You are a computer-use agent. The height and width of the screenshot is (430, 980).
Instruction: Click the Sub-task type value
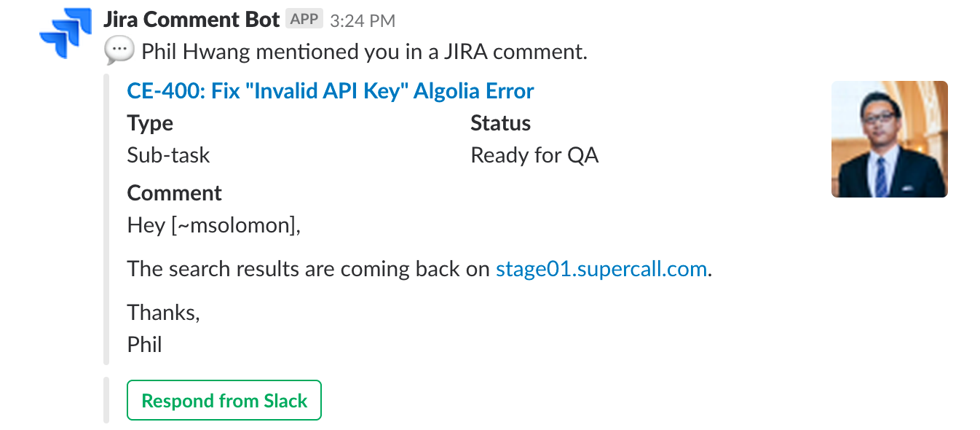[x=168, y=155]
